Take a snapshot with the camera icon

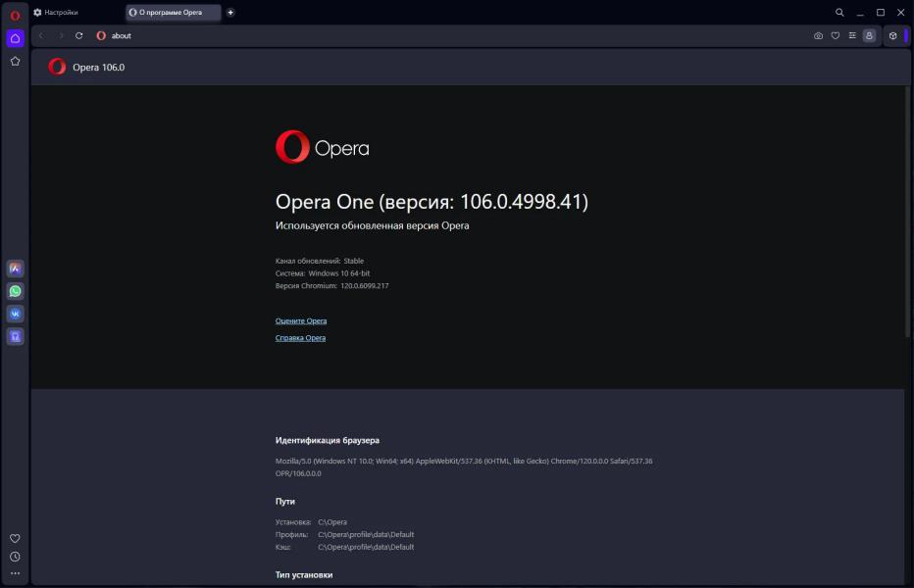[x=819, y=35]
